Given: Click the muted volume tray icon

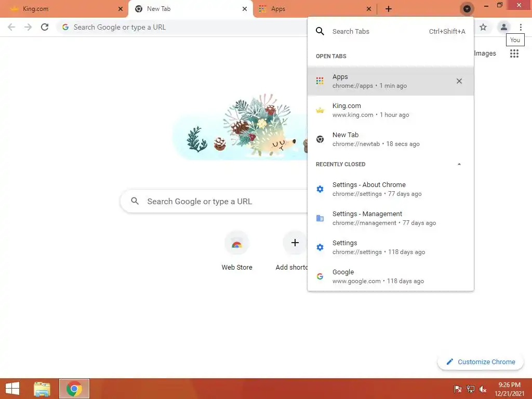Looking at the screenshot, I should pyautogui.click(x=483, y=389).
